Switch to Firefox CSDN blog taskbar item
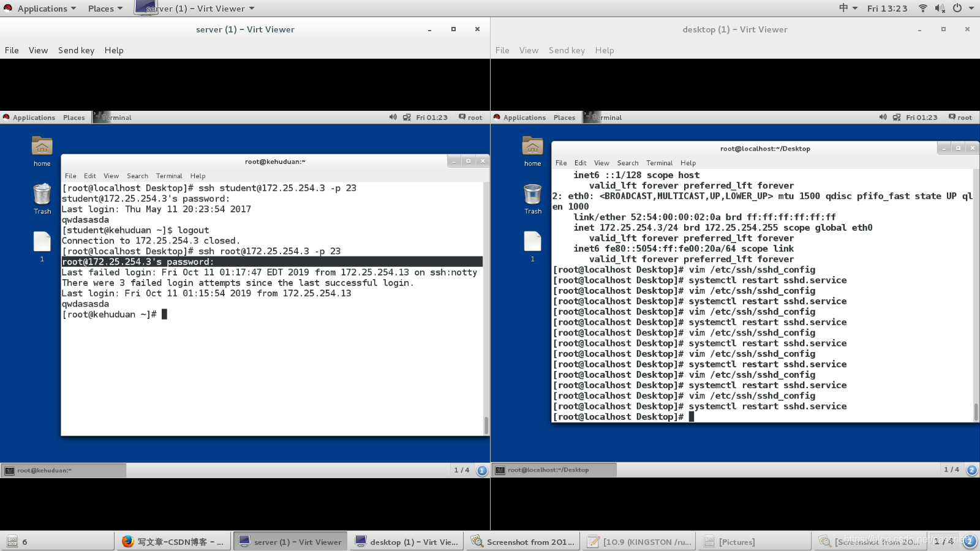The image size is (980, 551). (x=174, y=542)
